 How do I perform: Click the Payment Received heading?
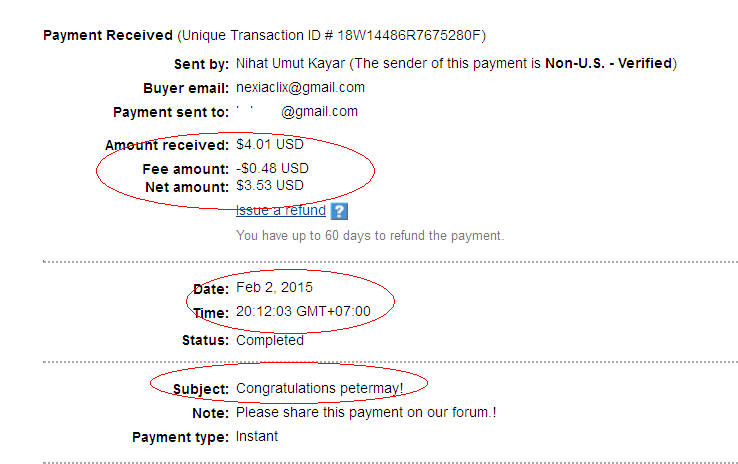pyautogui.click(x=107, y=36)
